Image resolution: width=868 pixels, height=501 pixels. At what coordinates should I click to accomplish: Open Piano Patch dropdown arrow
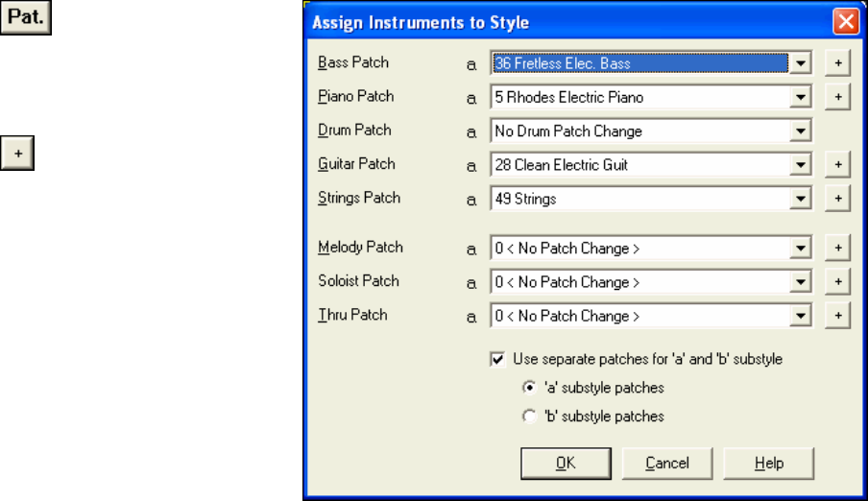[801, 98]
